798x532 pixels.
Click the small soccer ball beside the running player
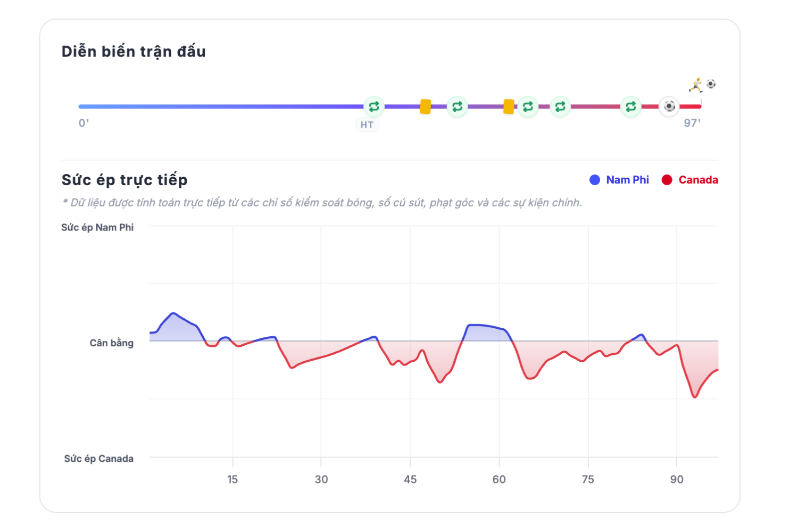coord(711,84)
